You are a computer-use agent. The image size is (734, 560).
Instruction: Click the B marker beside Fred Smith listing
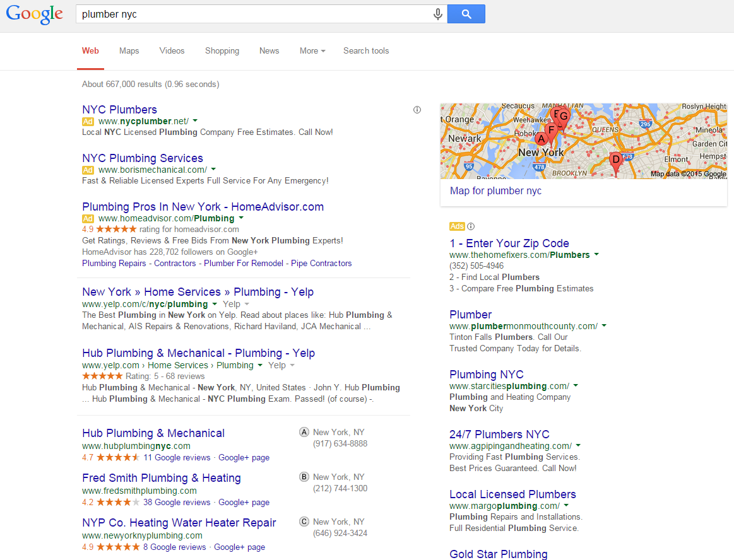click(x=304, y=477)
